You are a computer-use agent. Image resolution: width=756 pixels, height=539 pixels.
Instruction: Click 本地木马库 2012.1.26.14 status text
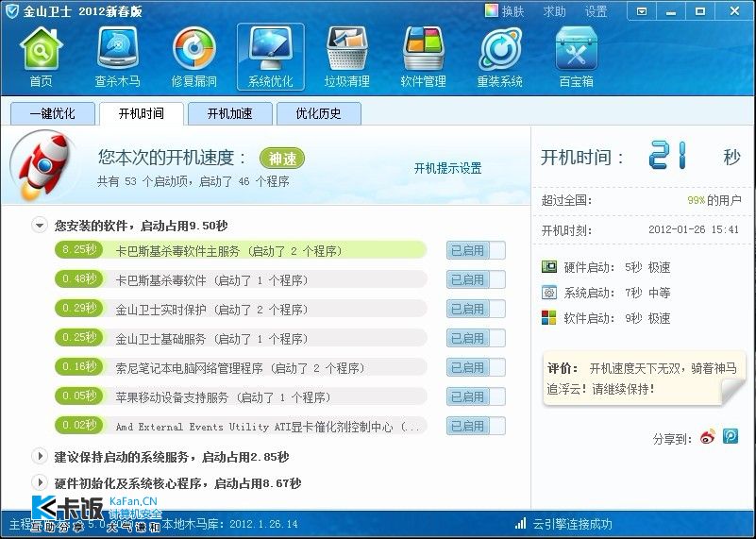click(229, 524)
